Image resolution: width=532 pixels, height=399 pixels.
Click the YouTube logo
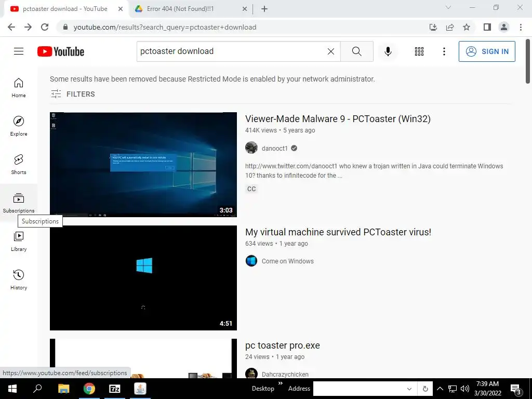coord(61,51)
